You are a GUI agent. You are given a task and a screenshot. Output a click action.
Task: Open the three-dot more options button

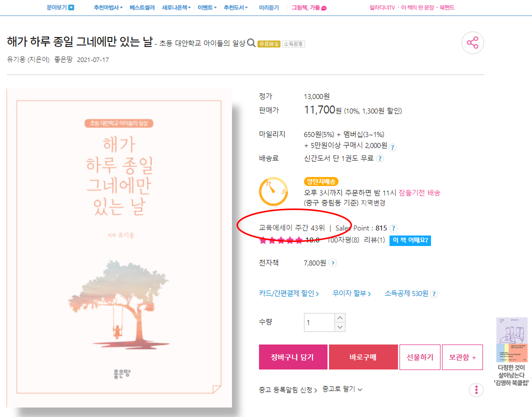point(476,390)
